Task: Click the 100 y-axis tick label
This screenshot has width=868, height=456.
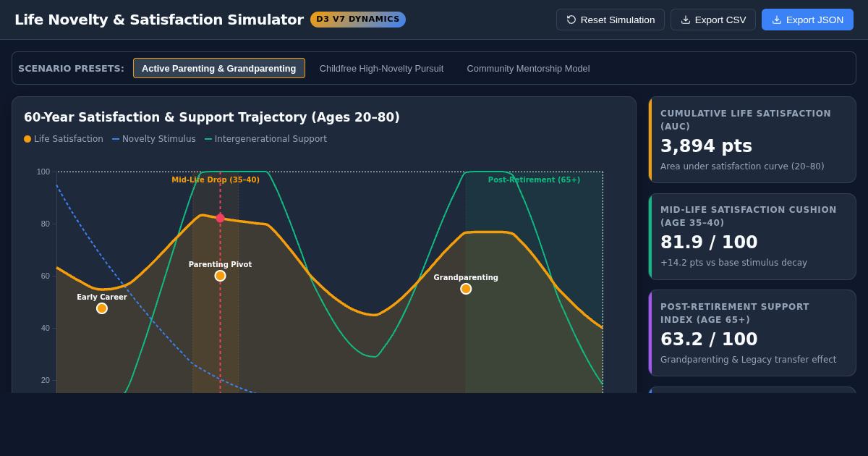Action: (x=43, y=172)
